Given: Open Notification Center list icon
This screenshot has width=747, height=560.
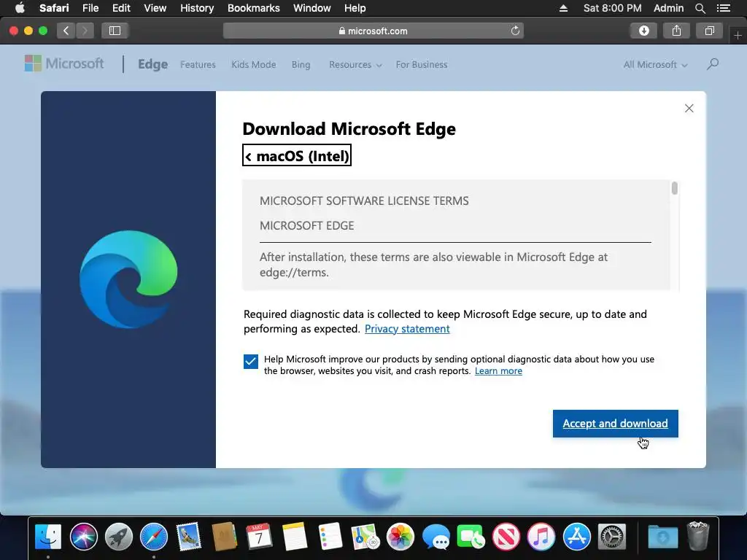Looking at the screenshot, I should tap(723, 8).
